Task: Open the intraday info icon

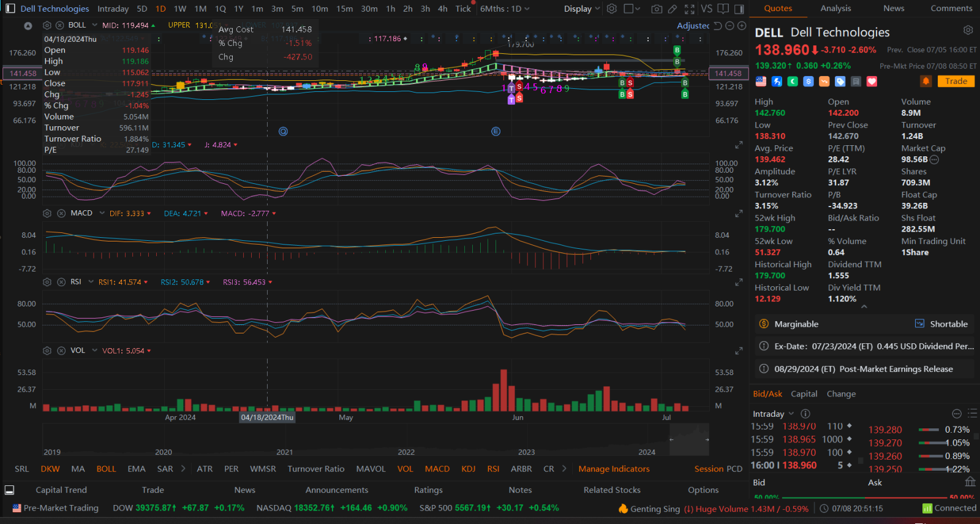Action: (x=805, y=414)
